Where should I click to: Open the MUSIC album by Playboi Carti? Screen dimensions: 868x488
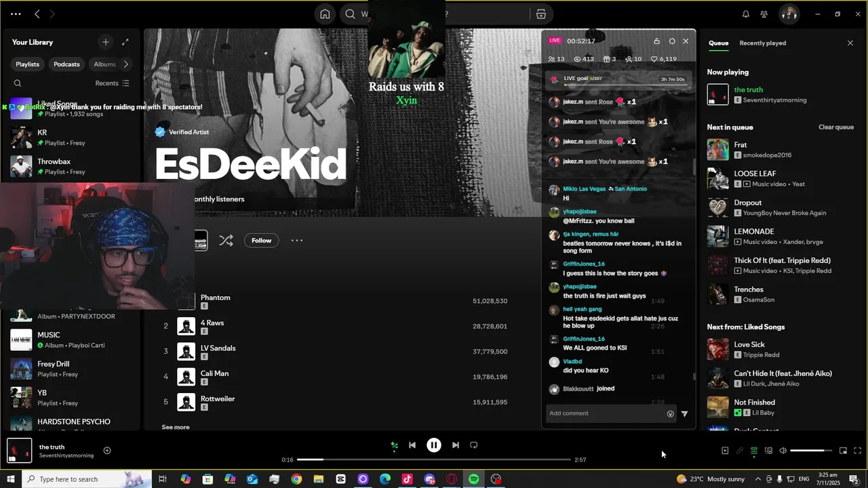click(71, 340)
